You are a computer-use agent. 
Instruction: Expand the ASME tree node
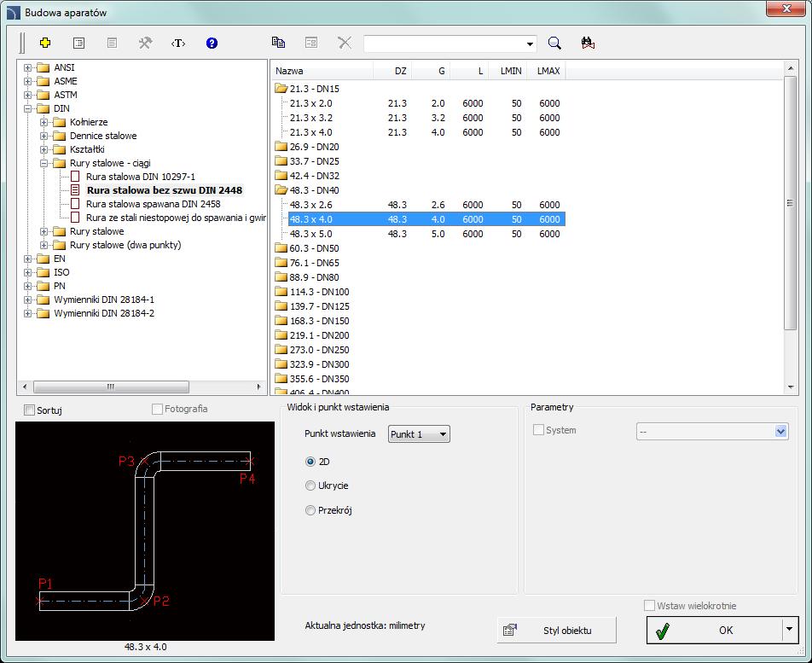pyautogui.click(x=28, y=81)
